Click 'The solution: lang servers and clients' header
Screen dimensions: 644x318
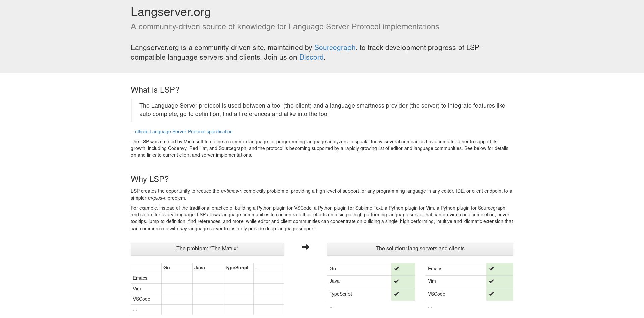[420, 249]
